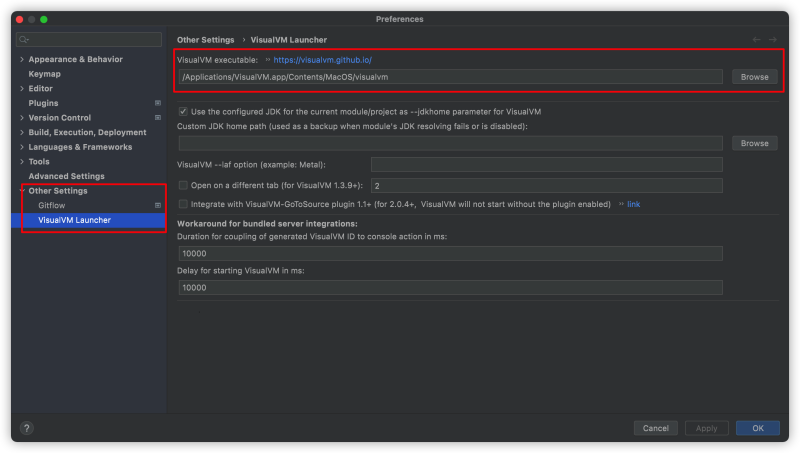This screenshot has width=800, height=453.
Task: Click the project-level icon beside Plugins
Action: click(x=157, y=103)
